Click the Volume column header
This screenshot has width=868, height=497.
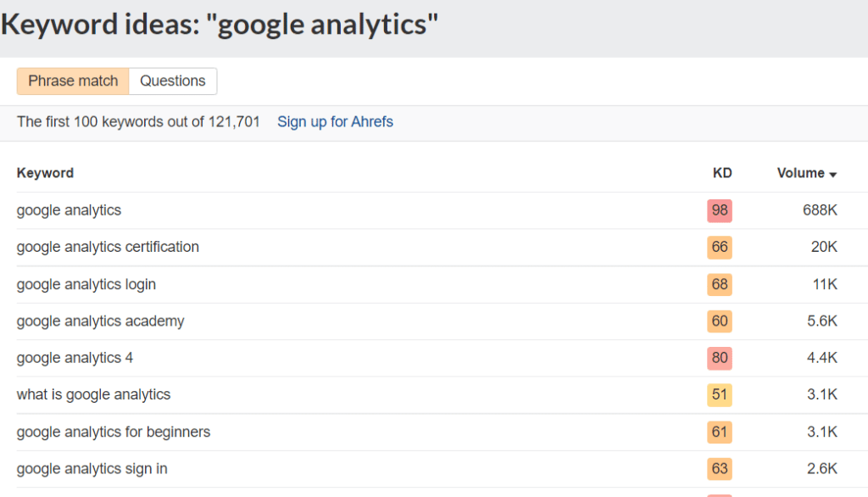pos(800,173)
